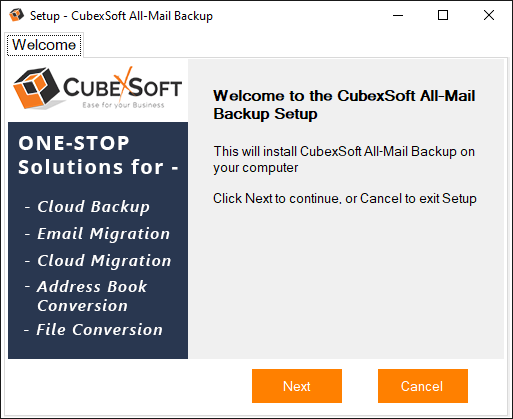The width and height of the screenshot is (513, 419).
Task: Click Address Book Conversion banner entry
Action: tap(92, 296)
